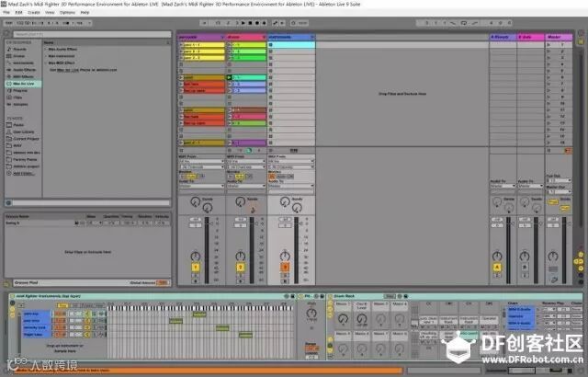The image size is (588, 377).
Task: Launch the top yellow clip in percussion track
Action: click(x=181, y=45)
